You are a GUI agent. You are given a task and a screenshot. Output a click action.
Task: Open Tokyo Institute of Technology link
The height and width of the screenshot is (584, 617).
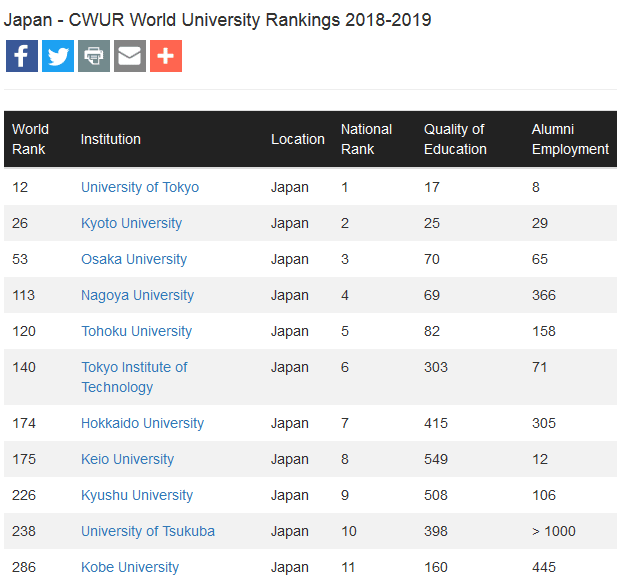(x=134, y=377)
